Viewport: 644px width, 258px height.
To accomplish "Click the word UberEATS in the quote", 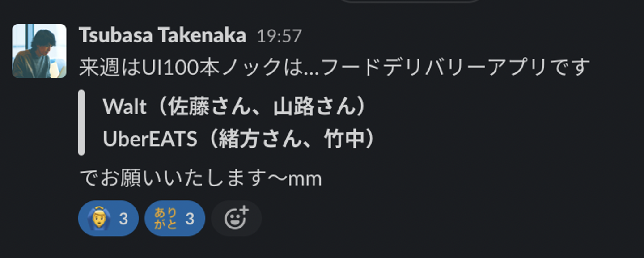I will point(150,140).
